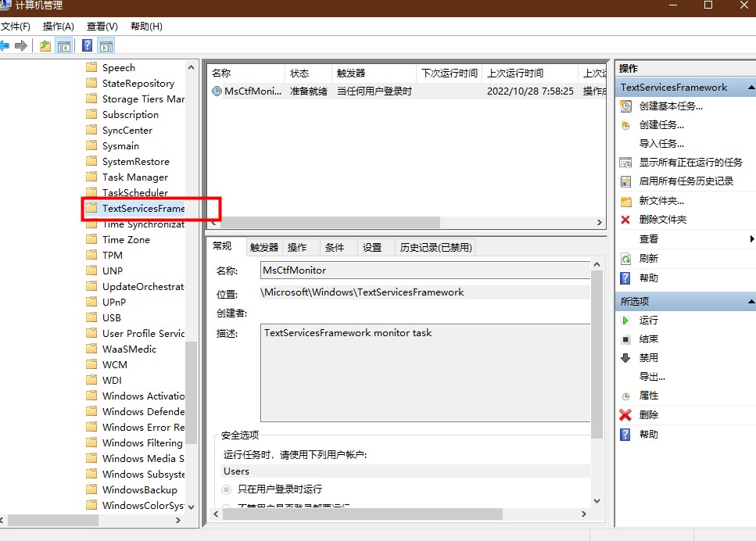
Task: Expand the 查看 submenu arrow
Action: click(751, 238)
